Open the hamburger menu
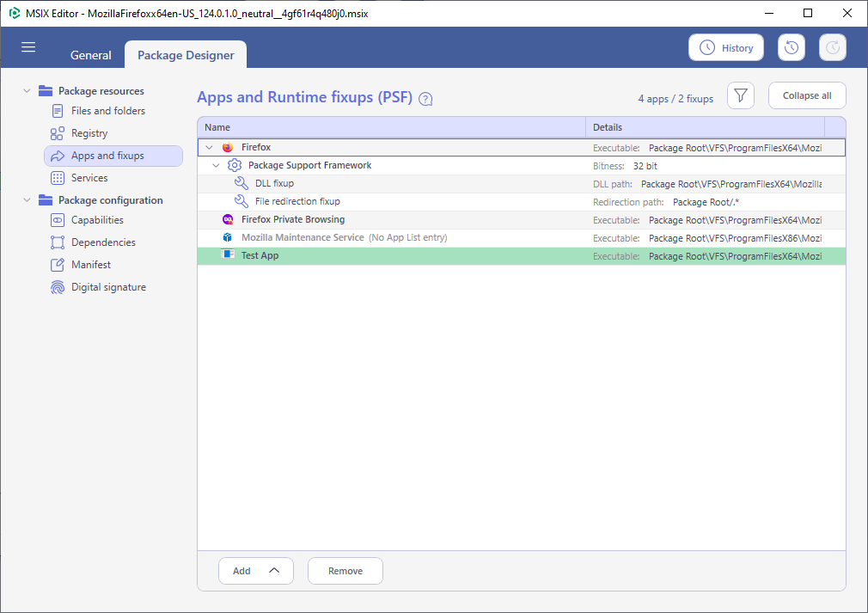Viewport: 868px width, 613px height. click(x=28, y=47)
